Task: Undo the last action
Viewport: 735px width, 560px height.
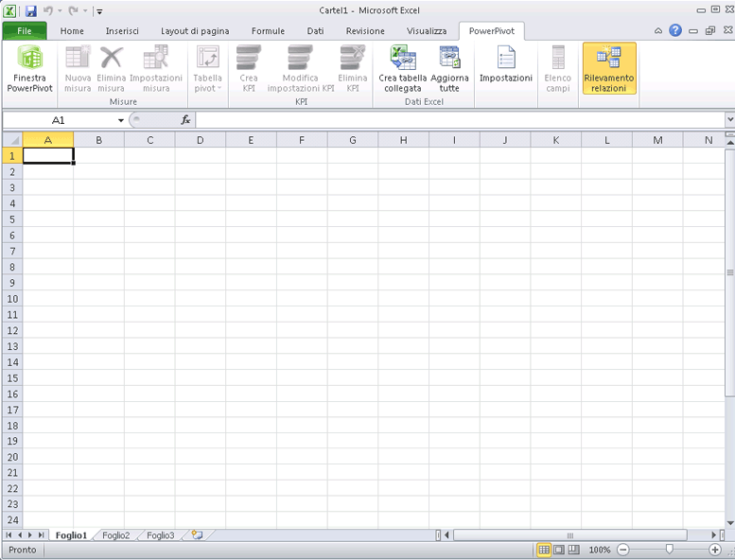Action: point(48,10)
